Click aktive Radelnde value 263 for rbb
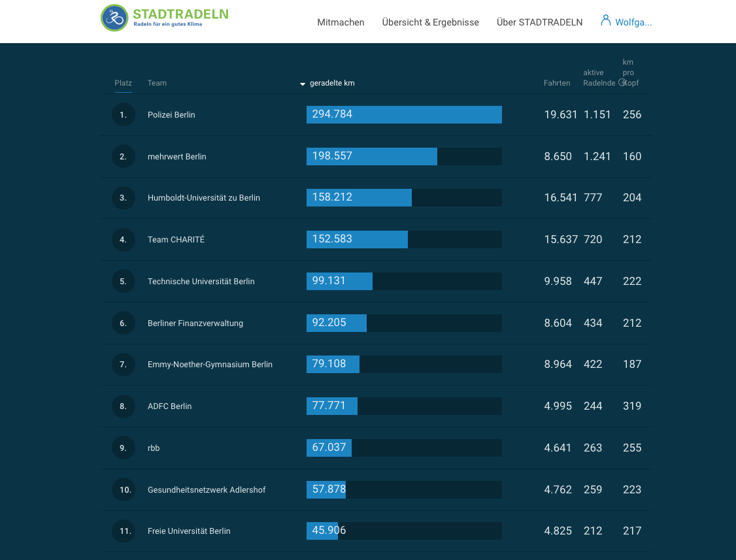736x560 pixels. coord(593,448)
